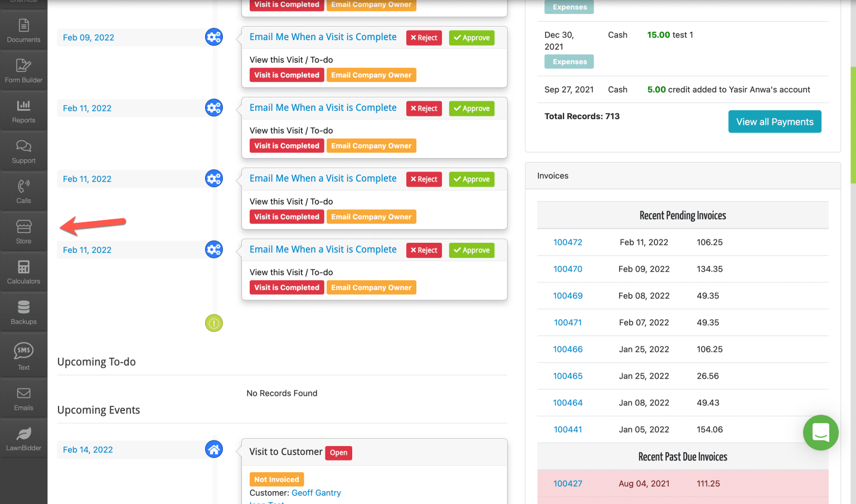Click Email Company Owner tag in Feb 09 card

[x=371, y=75]
